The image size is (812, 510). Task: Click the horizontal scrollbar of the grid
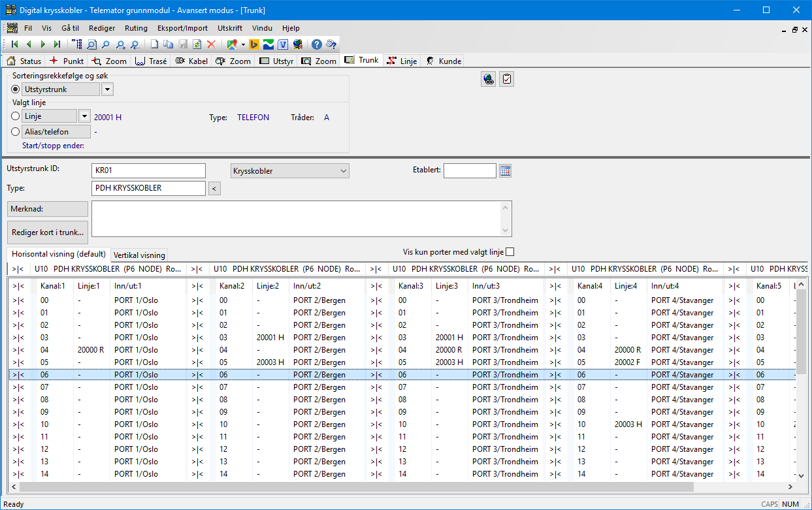coord(356,487)
